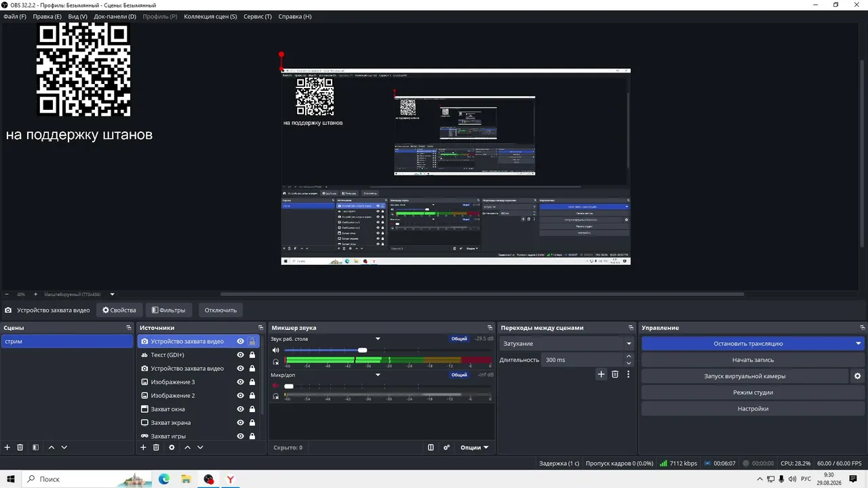This screenshot has height=488, width=868.
Task: Enable Режим студии
Action: [753, 392]
